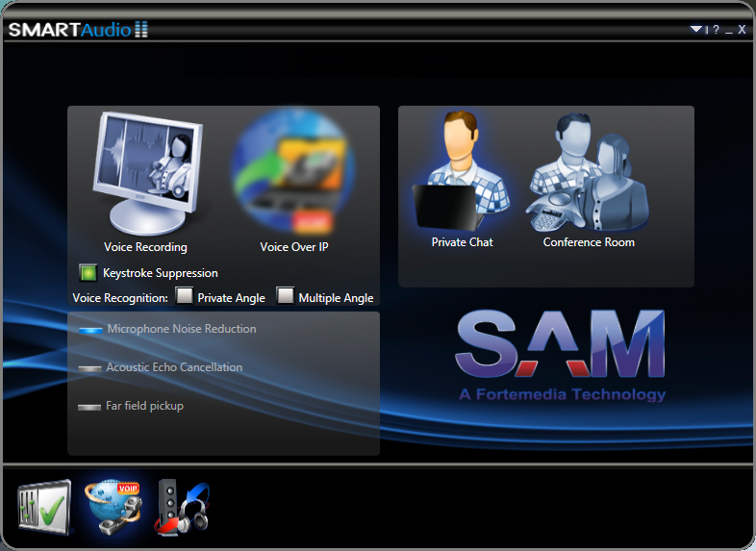
Task: Click the Private Angle label text
Action: coord(232,298)
